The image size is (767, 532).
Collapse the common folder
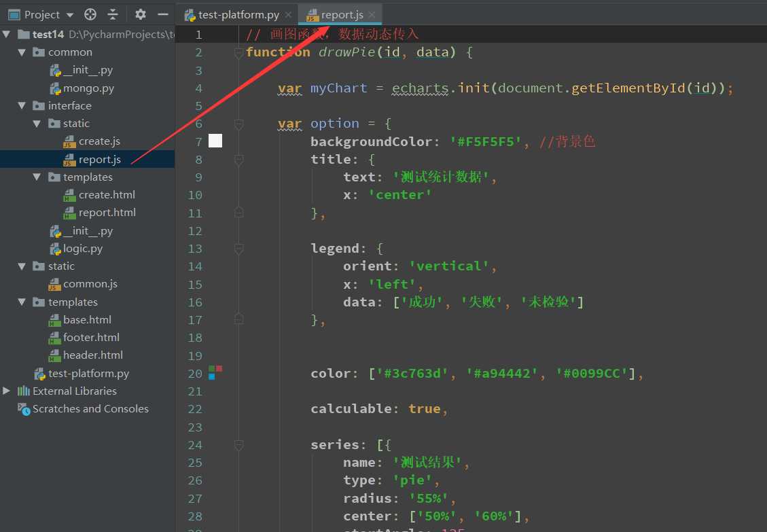tap(22, 52)
